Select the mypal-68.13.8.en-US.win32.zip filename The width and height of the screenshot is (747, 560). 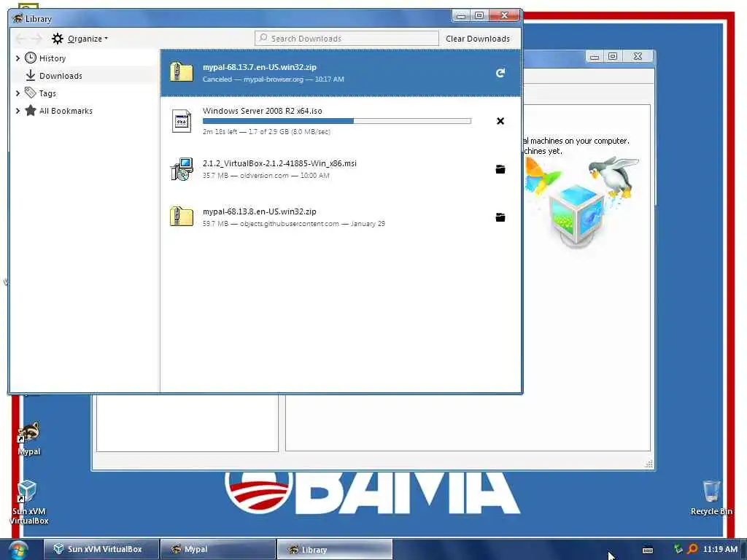point(260,211)
